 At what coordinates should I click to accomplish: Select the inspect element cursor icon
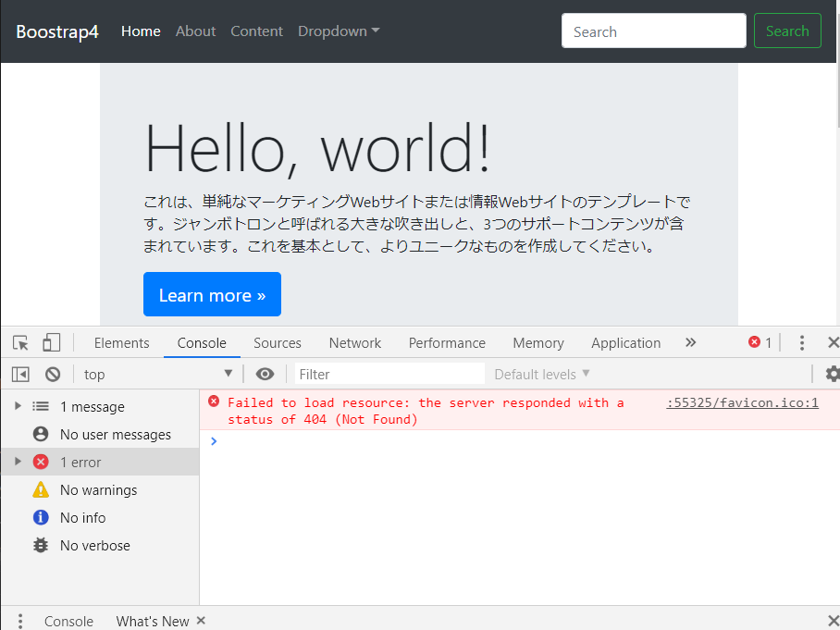coord(20,343)
